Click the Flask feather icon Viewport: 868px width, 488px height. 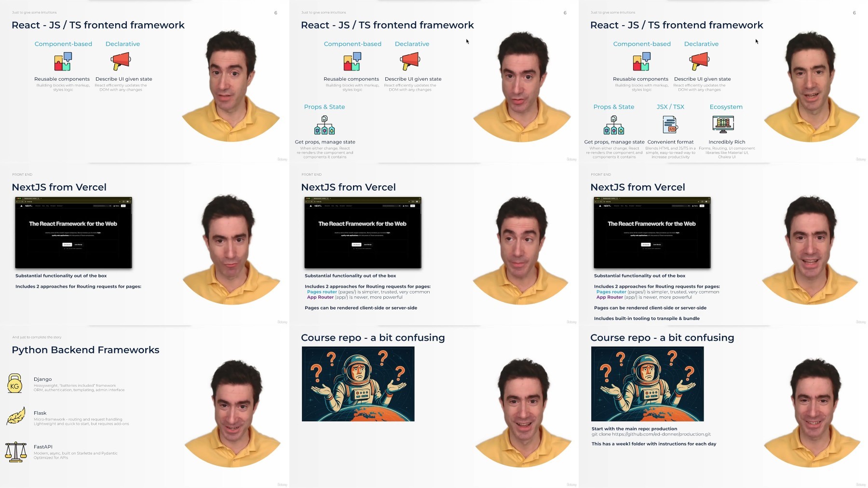tap(16, 416)
